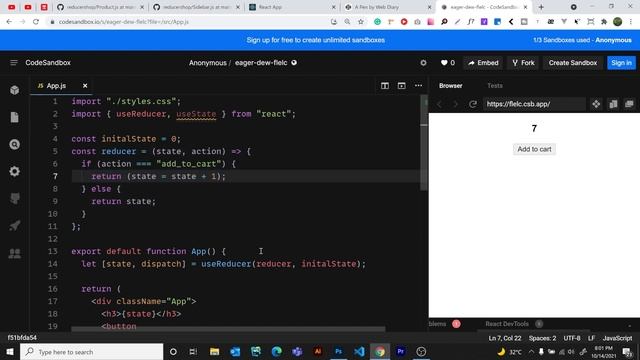Fork this sandbox
640x360 pixels.
[523, 63]
